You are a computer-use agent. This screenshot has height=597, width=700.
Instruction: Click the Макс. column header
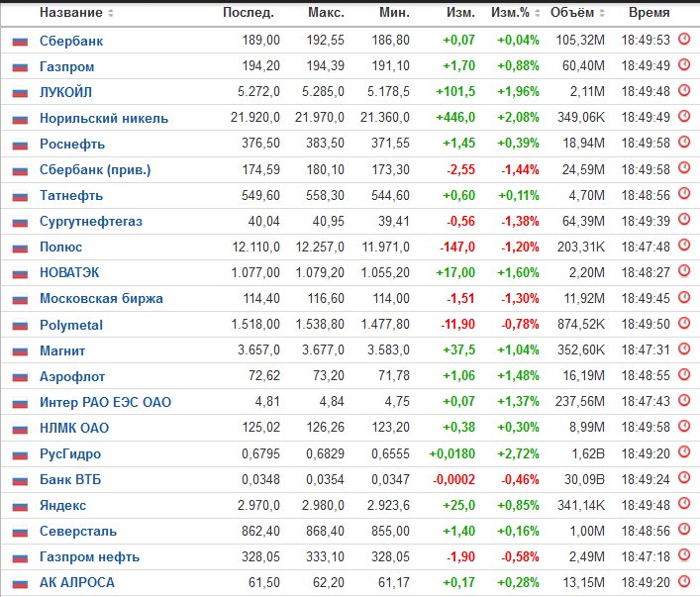click(x=326, y=13)
